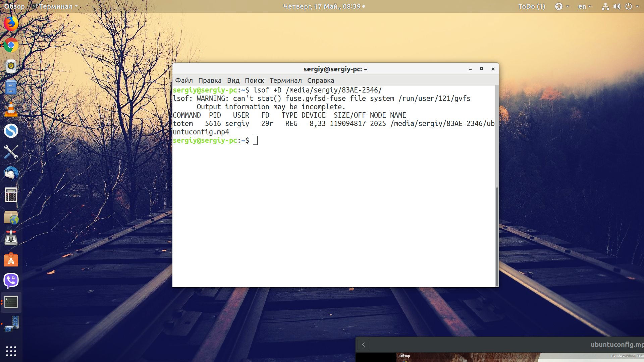Image resolution: width=644 pixels, height=362 pixels.
Task: Click the volume icon in top bar
Action: pos(616,6)
